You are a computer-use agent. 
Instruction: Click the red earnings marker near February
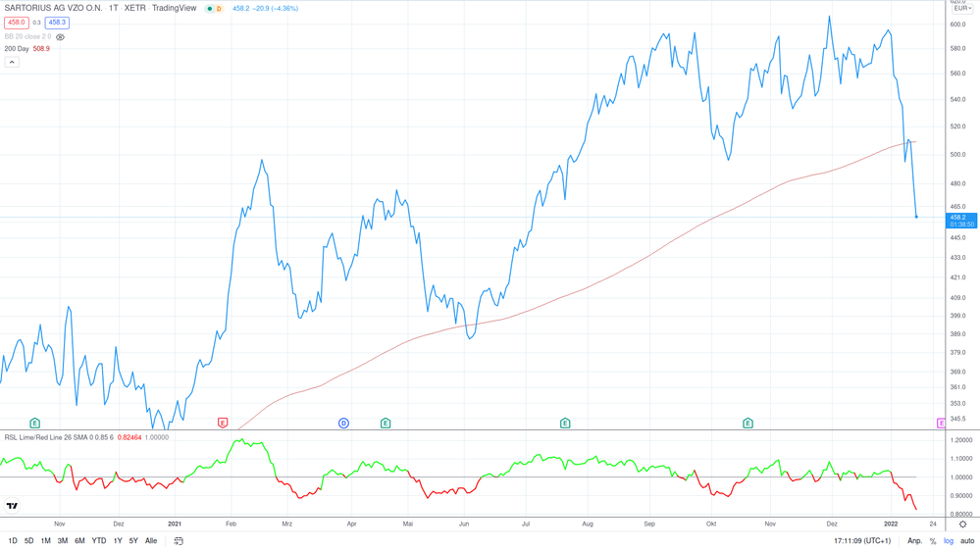[223, 424]
